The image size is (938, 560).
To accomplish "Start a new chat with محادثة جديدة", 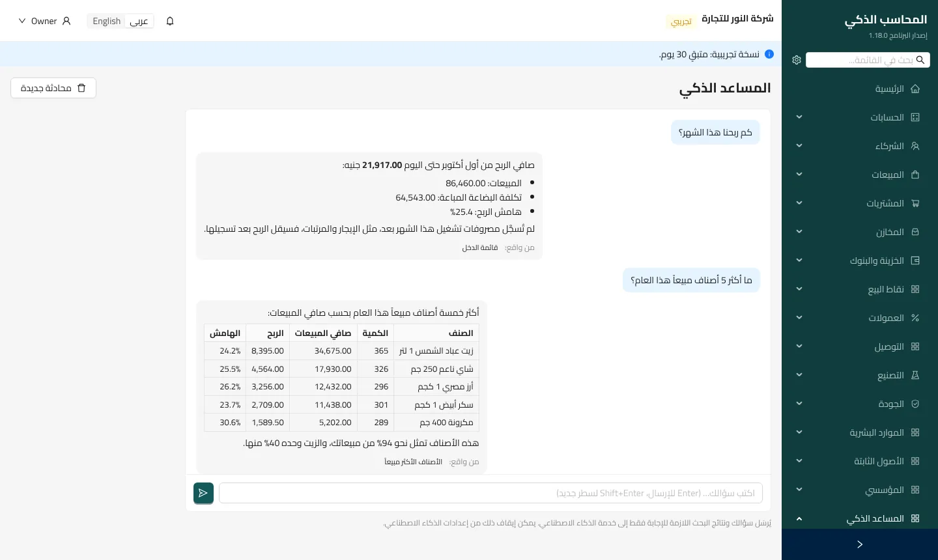I will [53, 88].
